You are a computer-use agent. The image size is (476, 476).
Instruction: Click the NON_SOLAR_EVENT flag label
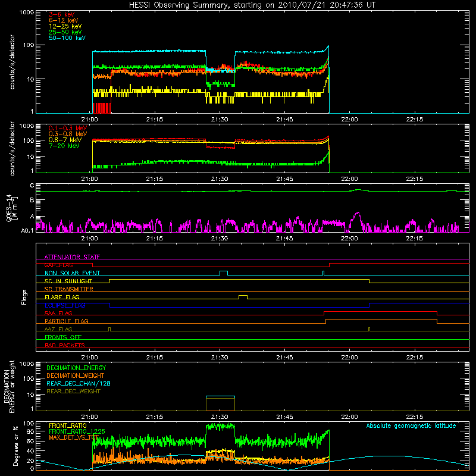point(72,273)
